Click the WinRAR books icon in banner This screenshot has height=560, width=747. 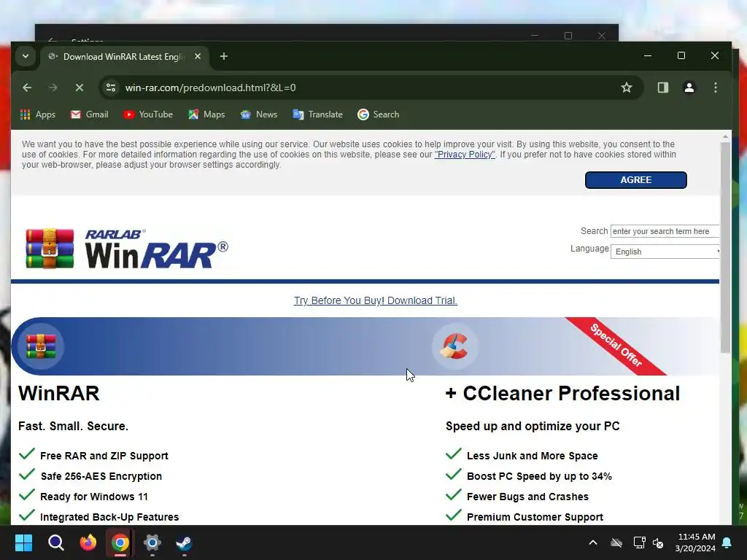41,346
